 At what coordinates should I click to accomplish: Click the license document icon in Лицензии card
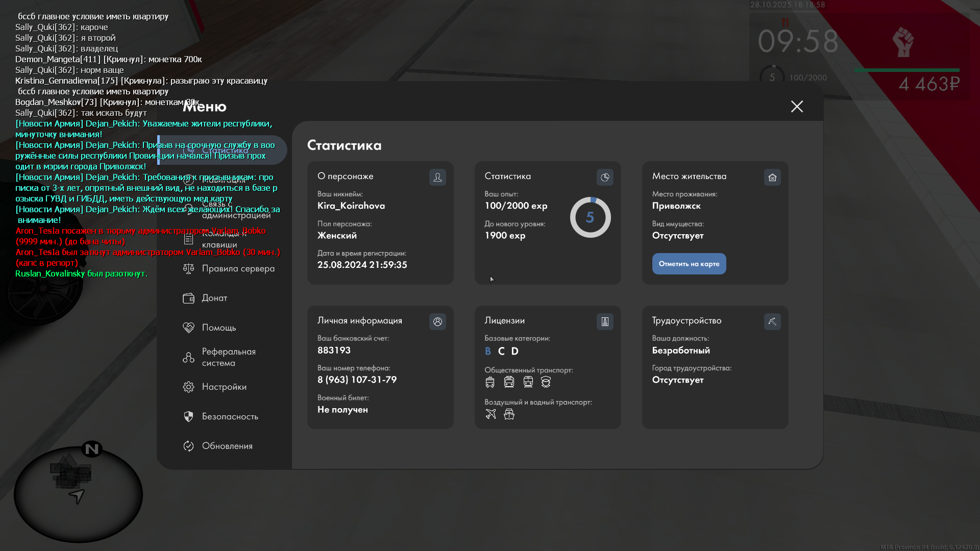tap(605, 322)
